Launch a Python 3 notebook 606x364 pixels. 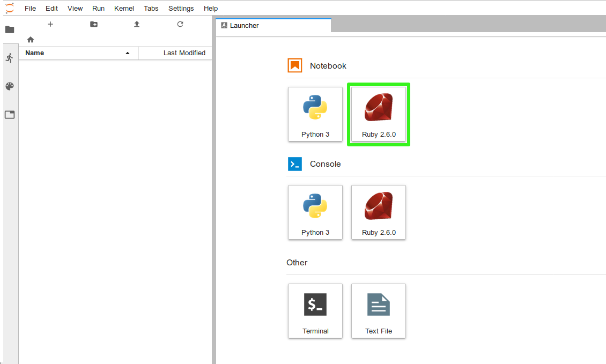(x=315, y=114)
